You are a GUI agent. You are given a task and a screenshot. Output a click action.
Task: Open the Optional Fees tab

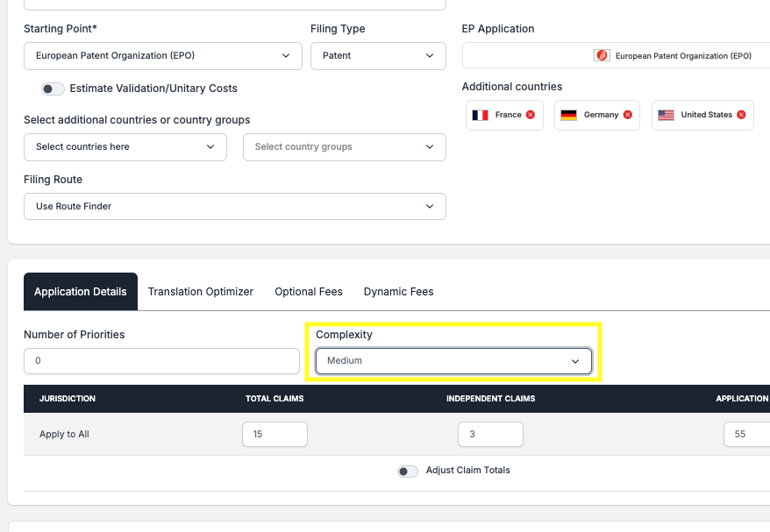(309, 292)
